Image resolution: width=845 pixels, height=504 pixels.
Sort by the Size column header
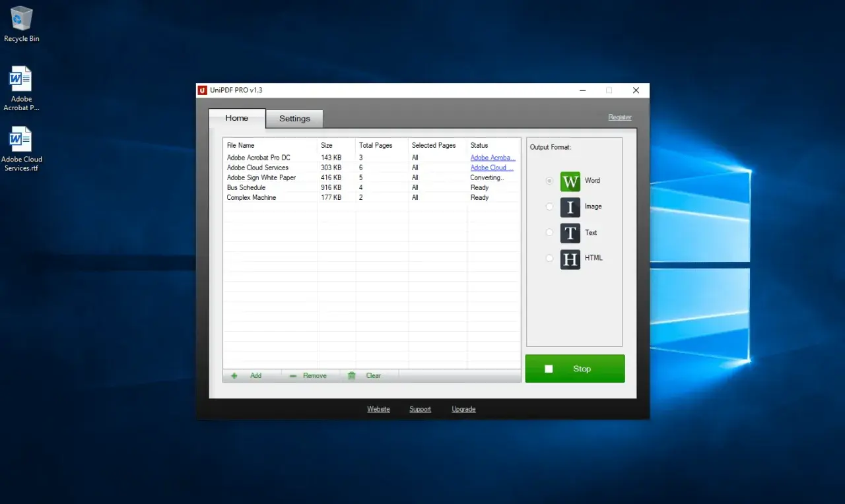point(337,145)
